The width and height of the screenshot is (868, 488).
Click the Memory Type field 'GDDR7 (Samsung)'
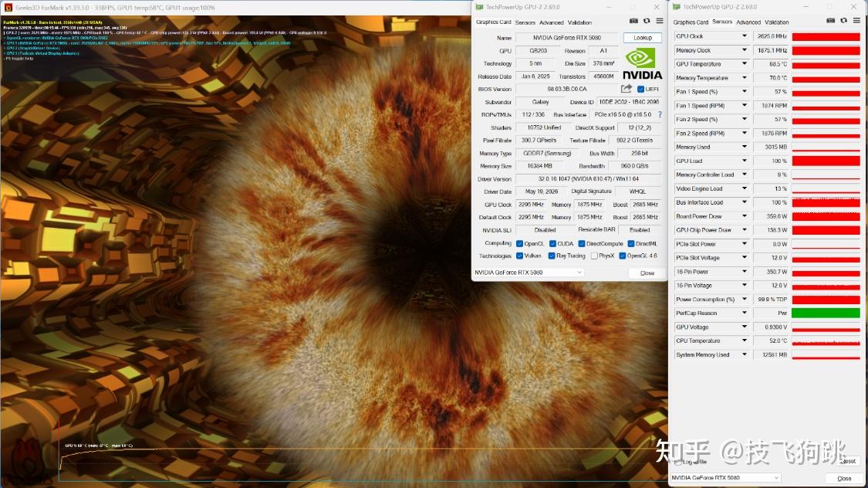click(x=547, y=154)
